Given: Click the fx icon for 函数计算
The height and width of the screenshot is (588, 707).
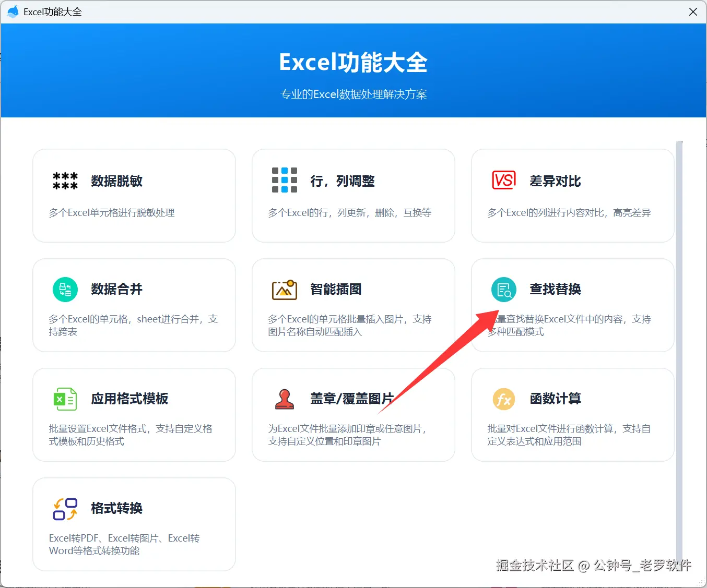Looking at the screenshot, I should (504, 399).
